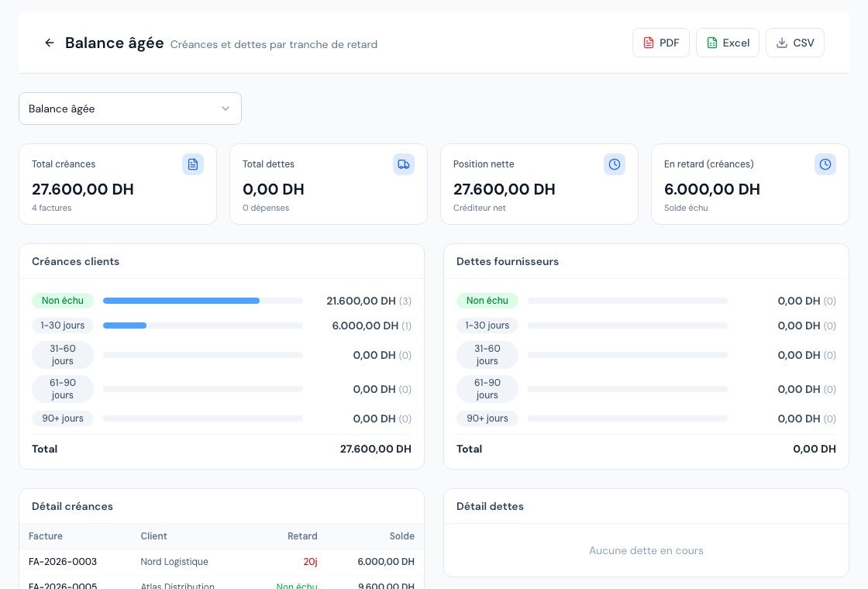Select 1-30 jours badge in Dettes fournisseurs
This screenshot has width=868, height=589.
pos(487,325)
